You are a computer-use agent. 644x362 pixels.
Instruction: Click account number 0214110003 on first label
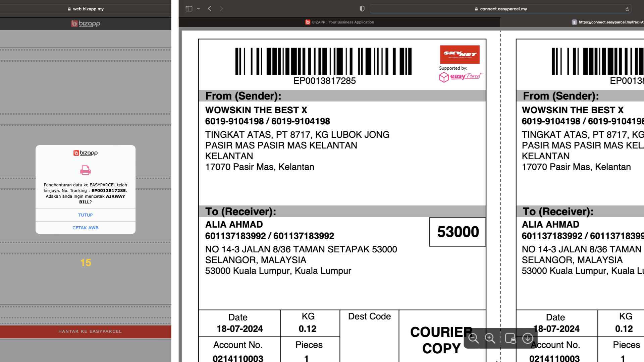(238, 358)
